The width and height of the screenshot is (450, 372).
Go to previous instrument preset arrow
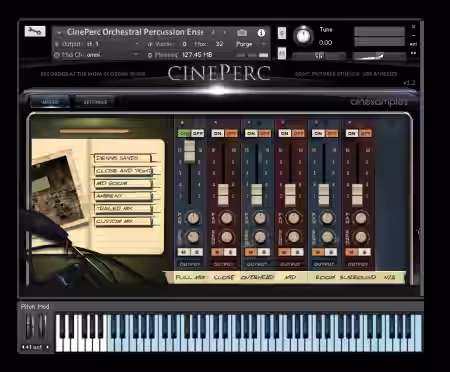(213, 32)
